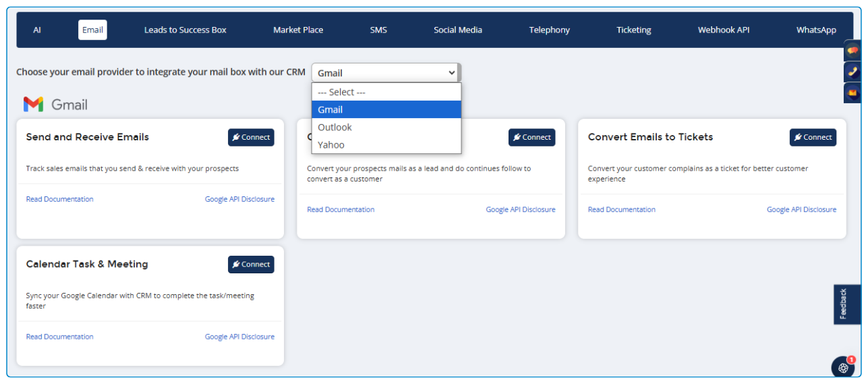Open the Social Media tab
This screenshot has width=868, height=384.
[x=458, y=30]
